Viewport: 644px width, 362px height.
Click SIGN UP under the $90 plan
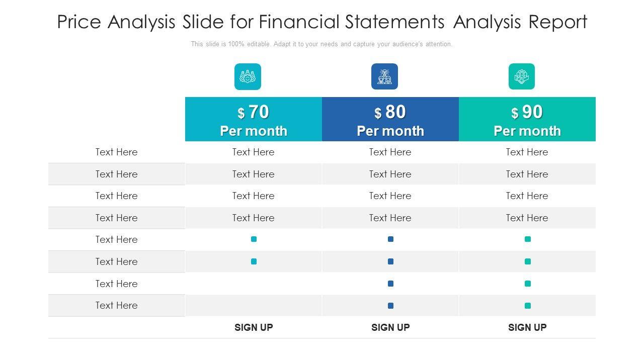coord(527,327)
